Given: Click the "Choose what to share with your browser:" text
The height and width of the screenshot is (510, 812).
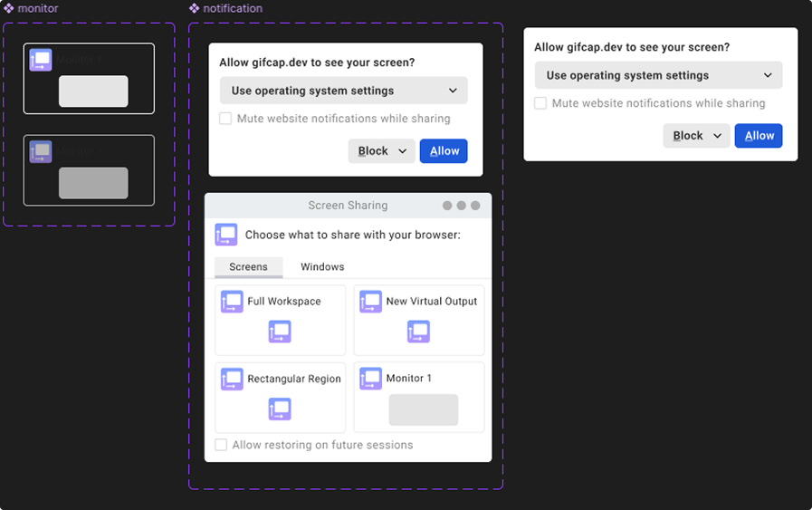Looking at the screenshot, I should click(x=353, y=235).
